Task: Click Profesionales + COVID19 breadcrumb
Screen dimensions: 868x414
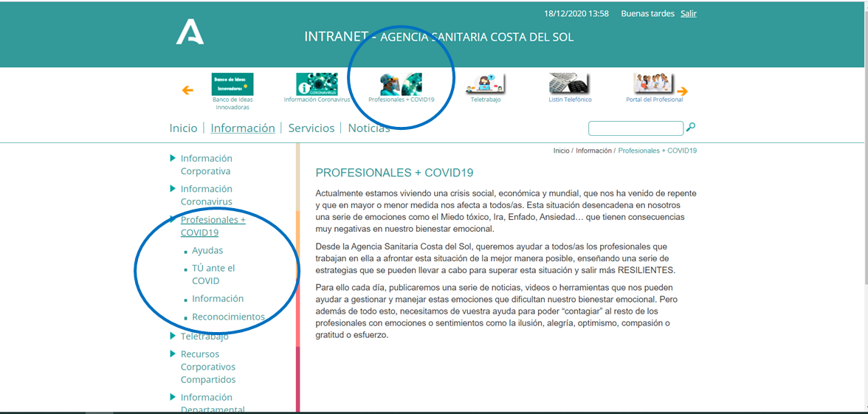Action: [x=658, y=151]
